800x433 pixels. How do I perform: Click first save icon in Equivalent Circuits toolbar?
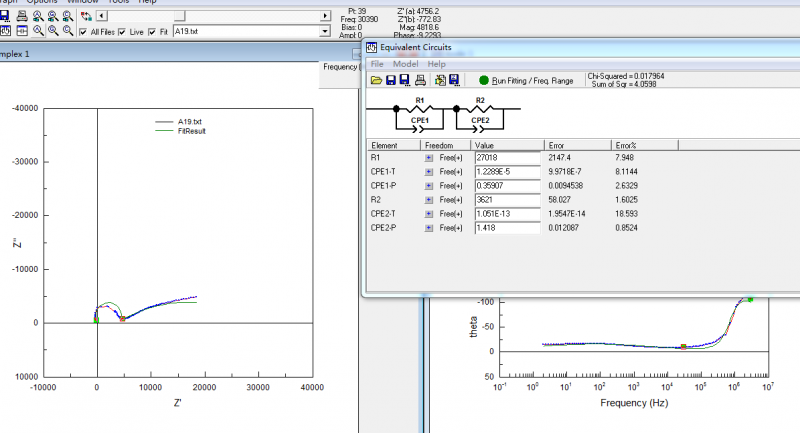(x=390, y=80)
